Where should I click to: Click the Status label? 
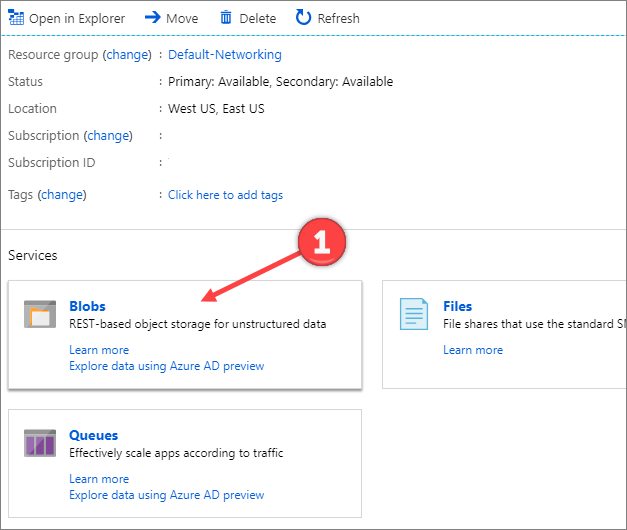(x=25, y=82)
